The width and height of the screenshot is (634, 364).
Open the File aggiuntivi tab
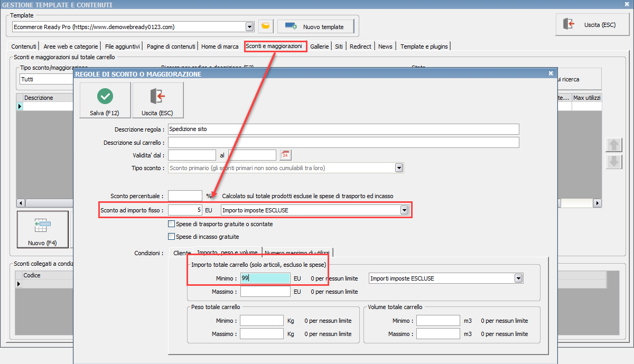(123, 46)
